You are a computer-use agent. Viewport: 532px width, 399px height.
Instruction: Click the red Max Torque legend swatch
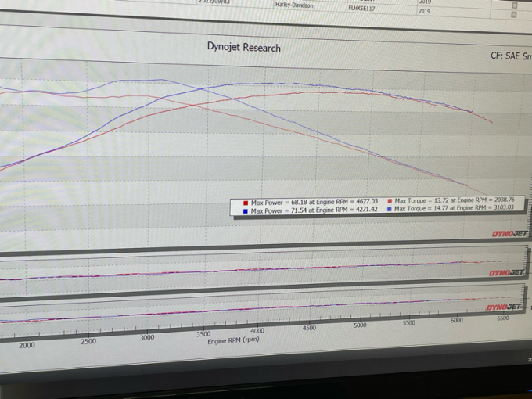tap(390, 201)
